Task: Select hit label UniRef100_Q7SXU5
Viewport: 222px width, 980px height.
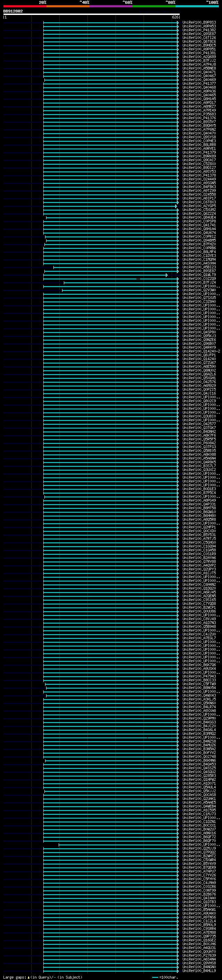Action: [x=199, y=298]
